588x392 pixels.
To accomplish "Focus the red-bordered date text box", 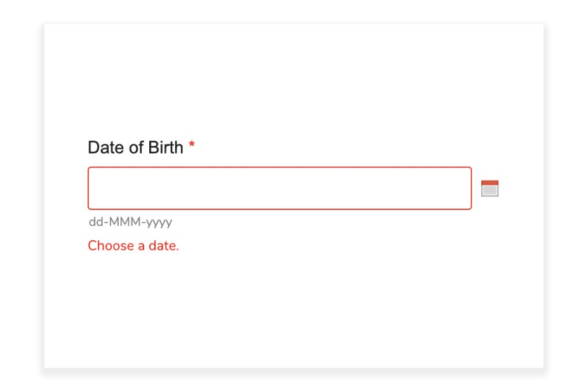I will pyautogui.click(x=279, y=188).
